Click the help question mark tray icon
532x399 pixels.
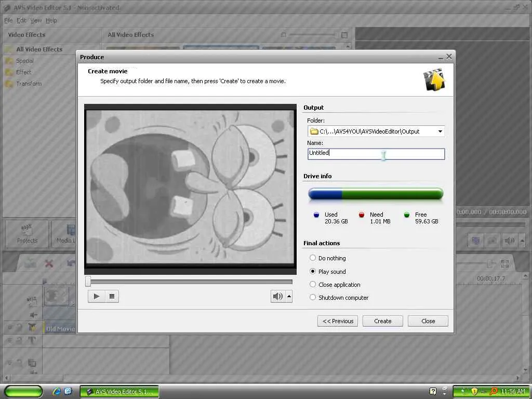click(433, 391)
